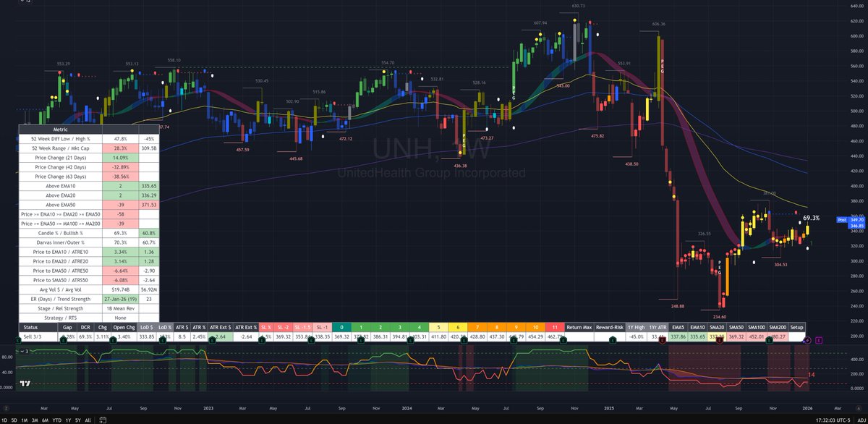
Task: Open the earnings marker for July 2024
Action: coord(513,339)
